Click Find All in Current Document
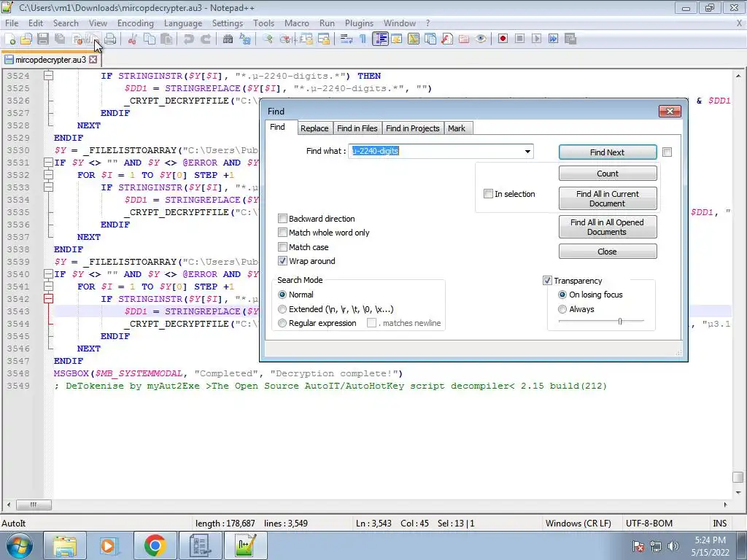 [x=608, y=198]
